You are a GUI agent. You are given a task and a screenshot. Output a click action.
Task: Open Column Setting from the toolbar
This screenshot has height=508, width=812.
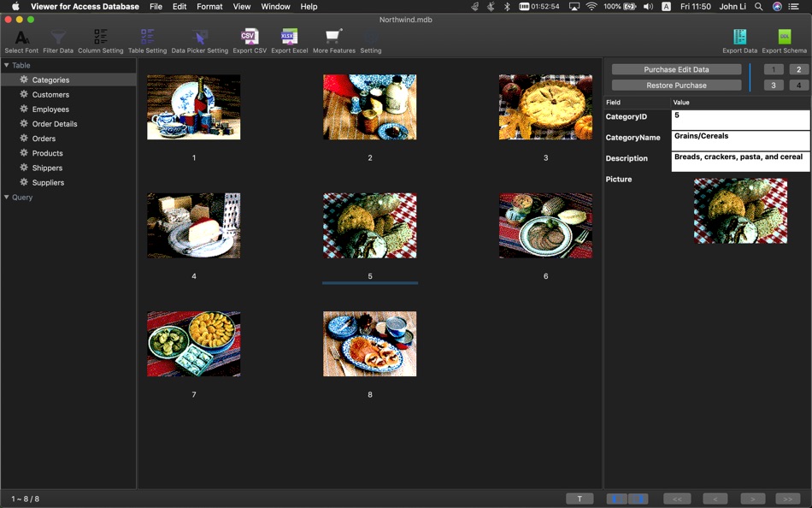coord(101,38)
